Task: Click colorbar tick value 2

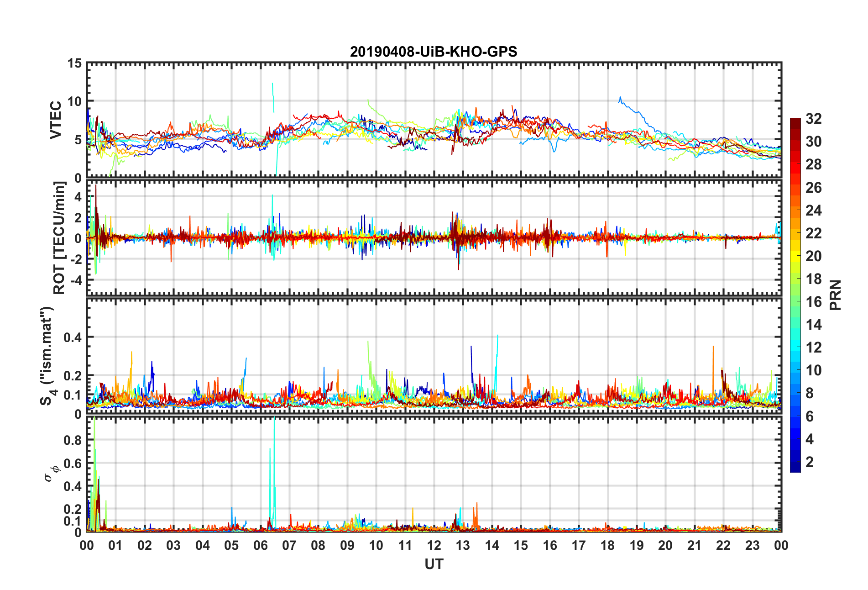Action: [x=810, y=462]
